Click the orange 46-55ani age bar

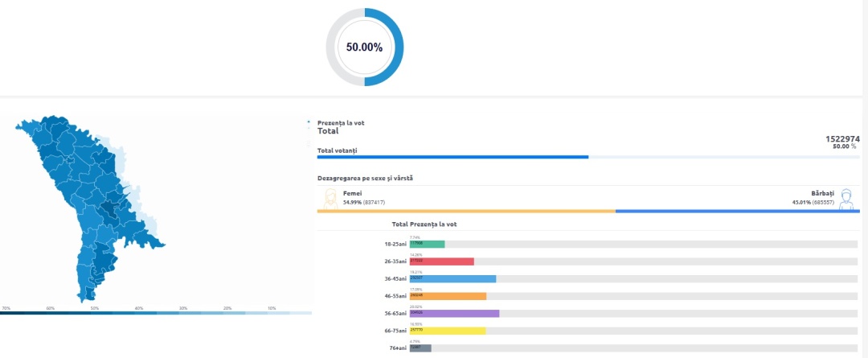pos(448,296)
